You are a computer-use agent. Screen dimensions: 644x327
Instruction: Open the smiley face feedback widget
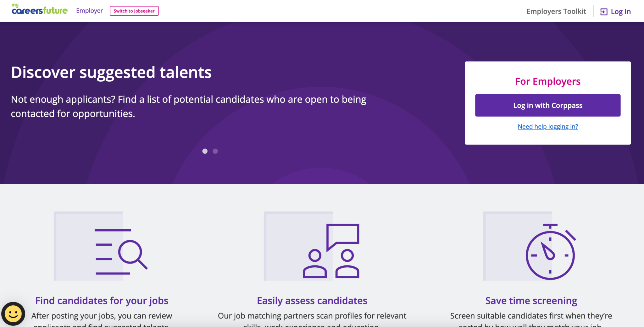(13, 313)
